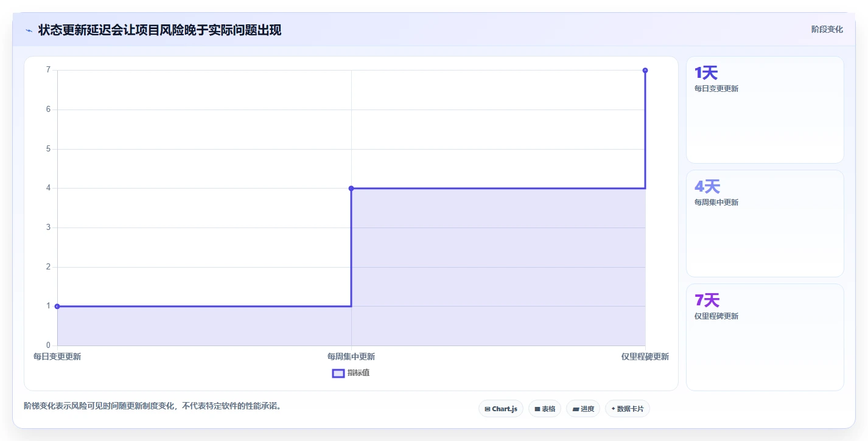This screenshot has height=441, width=868.
Task: Click the data point at value 7
Action: (645, 71)
